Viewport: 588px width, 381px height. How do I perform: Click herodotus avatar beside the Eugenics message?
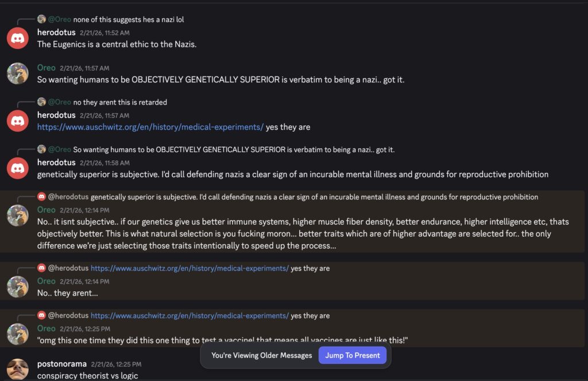(x=18, y=38)
